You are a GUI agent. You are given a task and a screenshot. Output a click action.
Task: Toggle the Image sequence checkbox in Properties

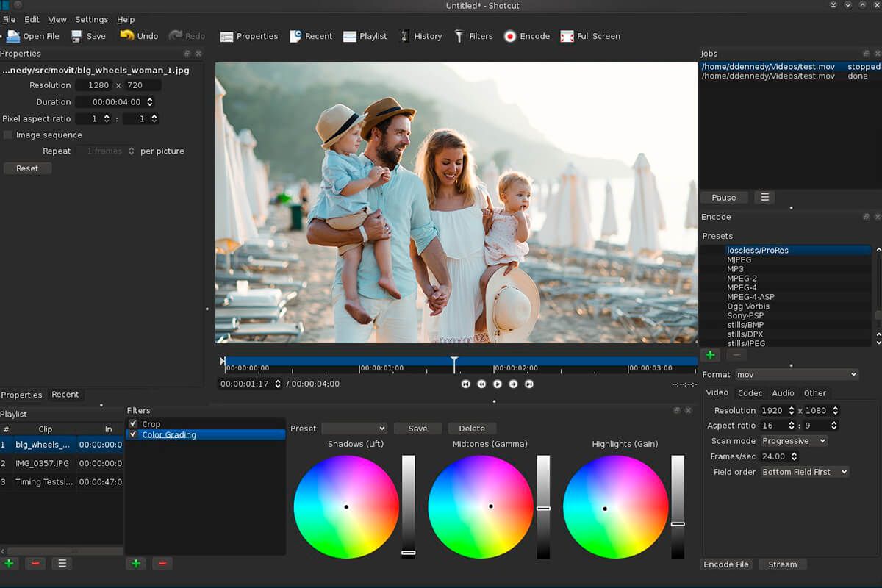(7, 135)
